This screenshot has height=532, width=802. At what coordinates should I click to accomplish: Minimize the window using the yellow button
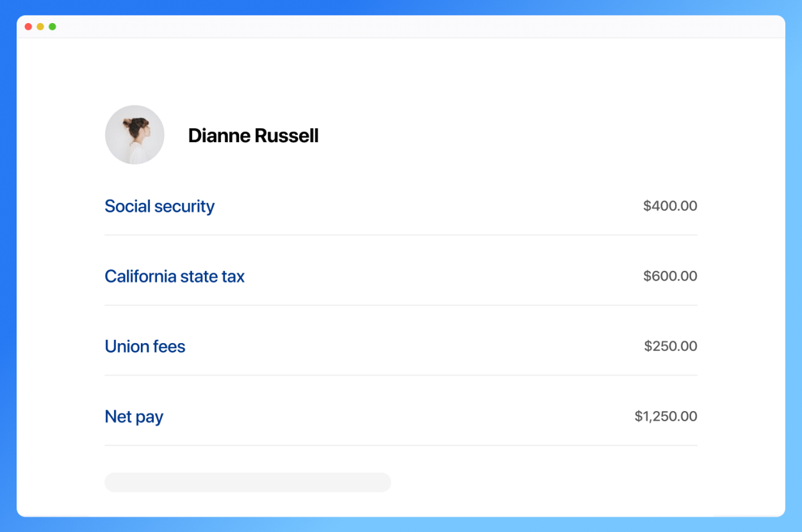pos(40,27)
